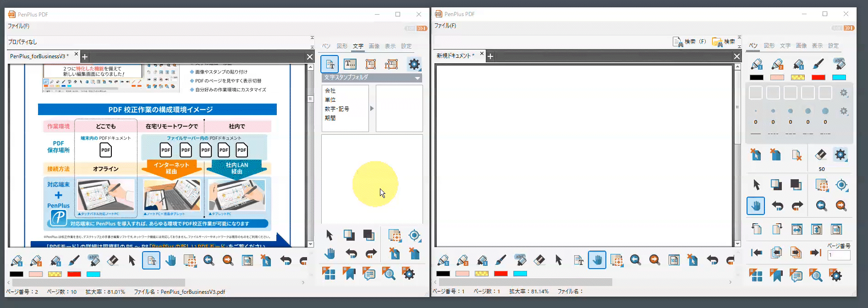Open the 文字スタンプフォルダ dropdown
868x308 pixels.
pos(372,77)
